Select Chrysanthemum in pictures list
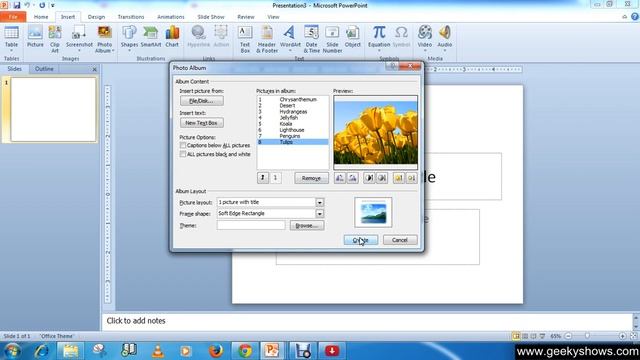 pyautogui.click(x=292, y=99)
